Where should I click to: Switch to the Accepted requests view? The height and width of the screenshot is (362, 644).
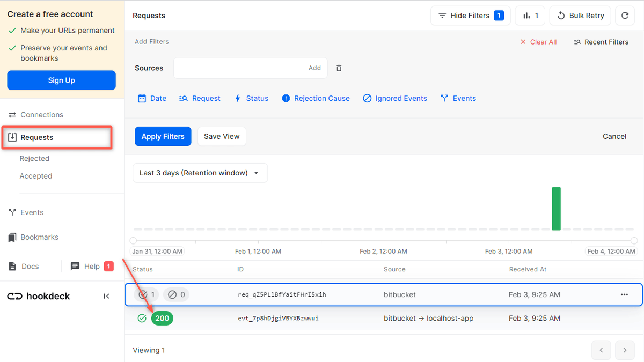(x=35, y=175)
